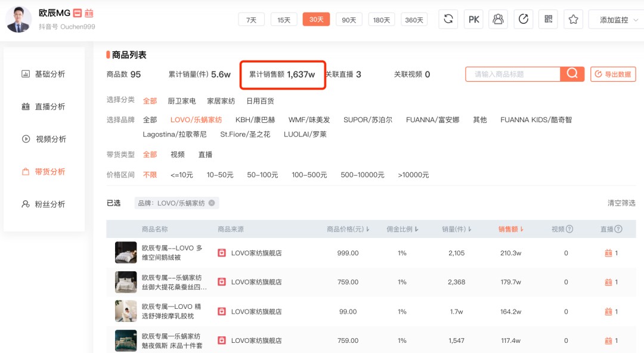Image resolution: width=644 pixels, height=353 pixels.
Task: Click the user group icon in toolbar
Action: click(x=498, y=19)
